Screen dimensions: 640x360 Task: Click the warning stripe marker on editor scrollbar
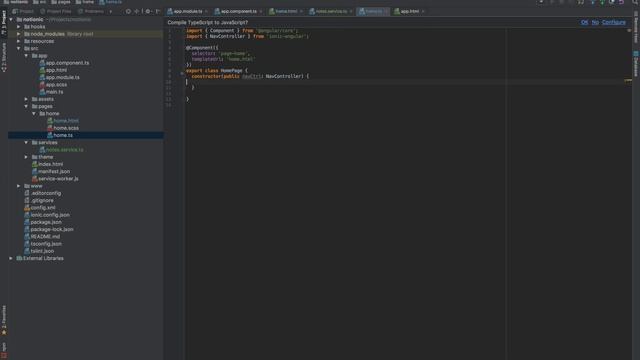pos(628,80)
